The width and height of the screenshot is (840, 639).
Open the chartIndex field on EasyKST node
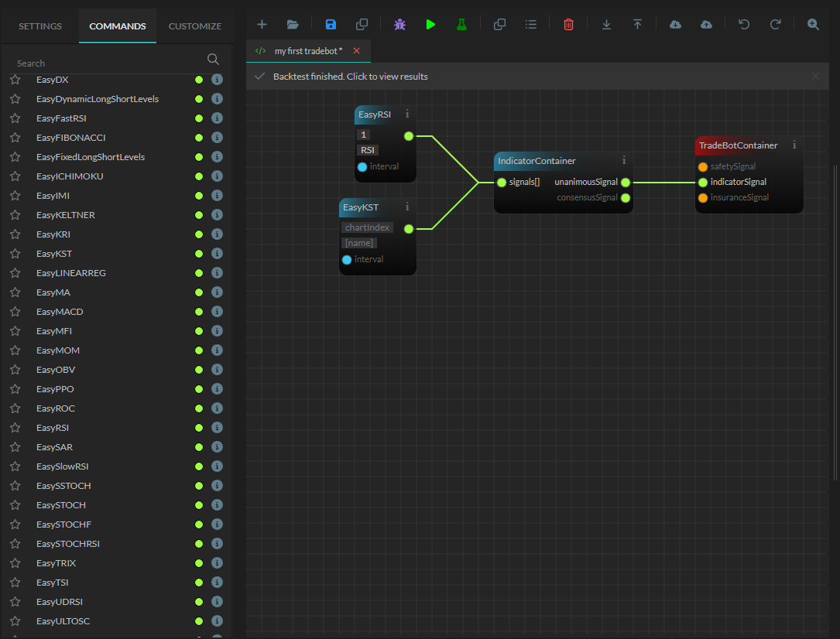click(x=367, y=227)
